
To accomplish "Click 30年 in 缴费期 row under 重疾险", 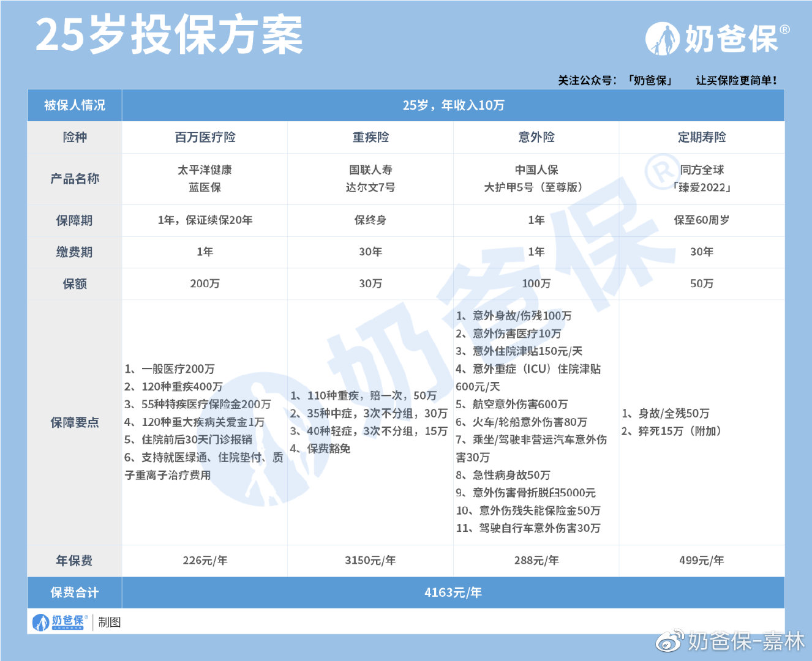I will coord(370,252).
